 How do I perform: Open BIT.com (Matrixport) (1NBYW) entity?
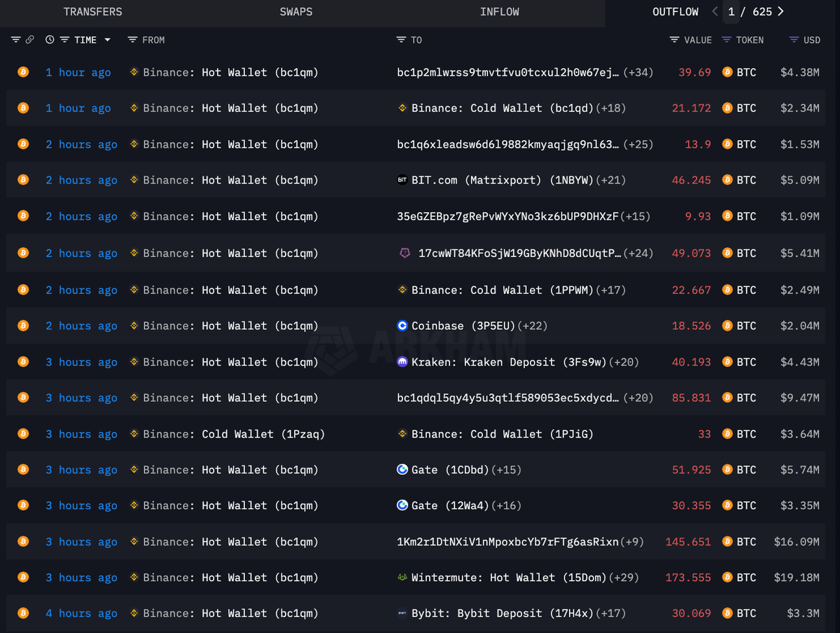pyautogui.click(x=502, y=180)
